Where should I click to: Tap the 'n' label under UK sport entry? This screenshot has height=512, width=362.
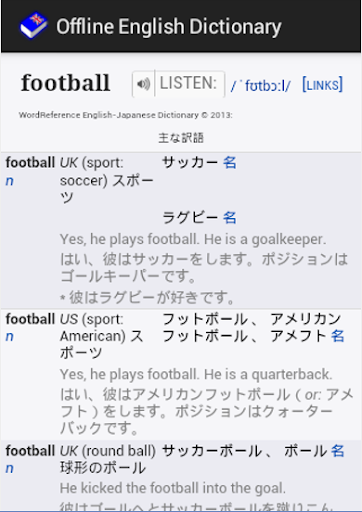[10, 181]
